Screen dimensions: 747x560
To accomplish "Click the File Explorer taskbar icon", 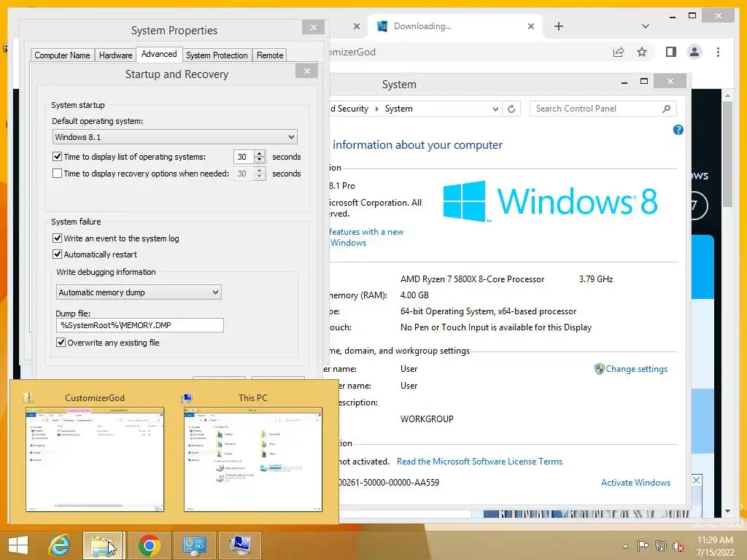I will pyautogui.click(x=104, y=545).
